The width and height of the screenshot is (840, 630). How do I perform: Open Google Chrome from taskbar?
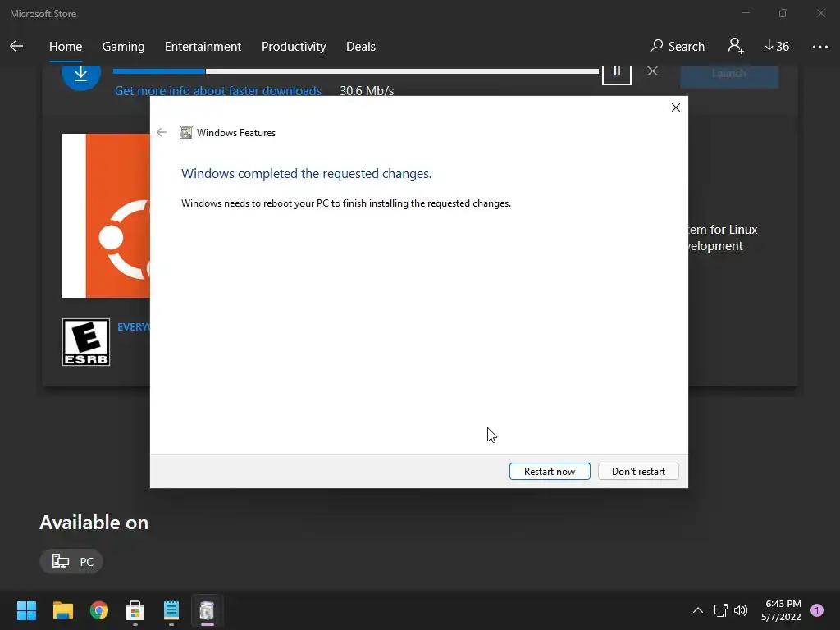coord(99,610)
